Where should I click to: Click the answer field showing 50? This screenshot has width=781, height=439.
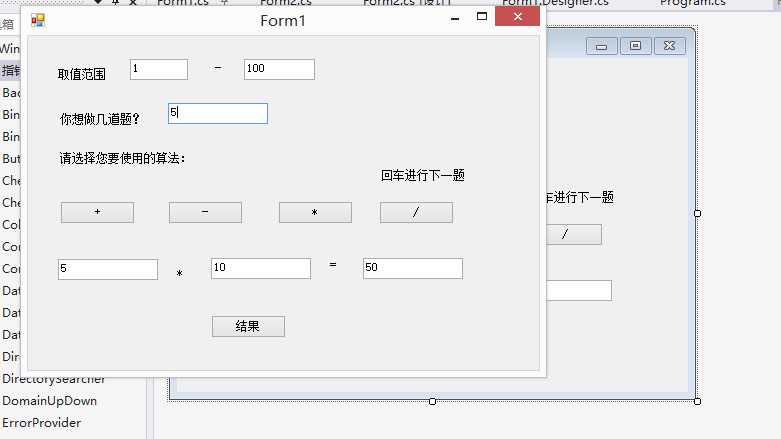point(413,269)
